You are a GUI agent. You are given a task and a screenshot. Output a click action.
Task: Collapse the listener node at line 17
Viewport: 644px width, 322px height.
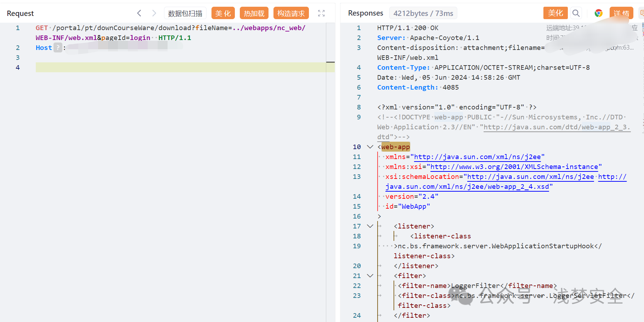pos(370,226)
